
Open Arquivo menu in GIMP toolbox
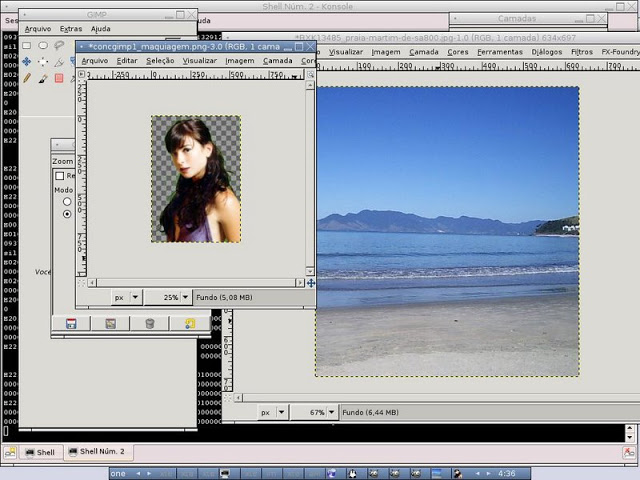click(38, 29)
